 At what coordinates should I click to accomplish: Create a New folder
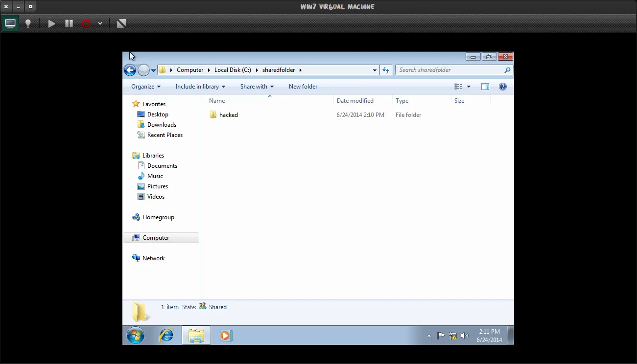click(303, 87)
